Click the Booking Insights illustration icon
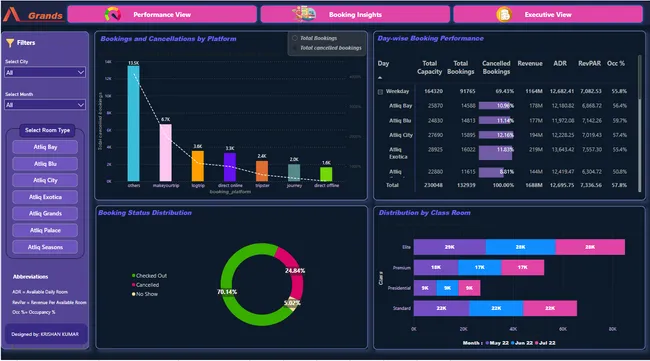Image resolution: width=650 pixels, height=361 pixels. [304, 14]
